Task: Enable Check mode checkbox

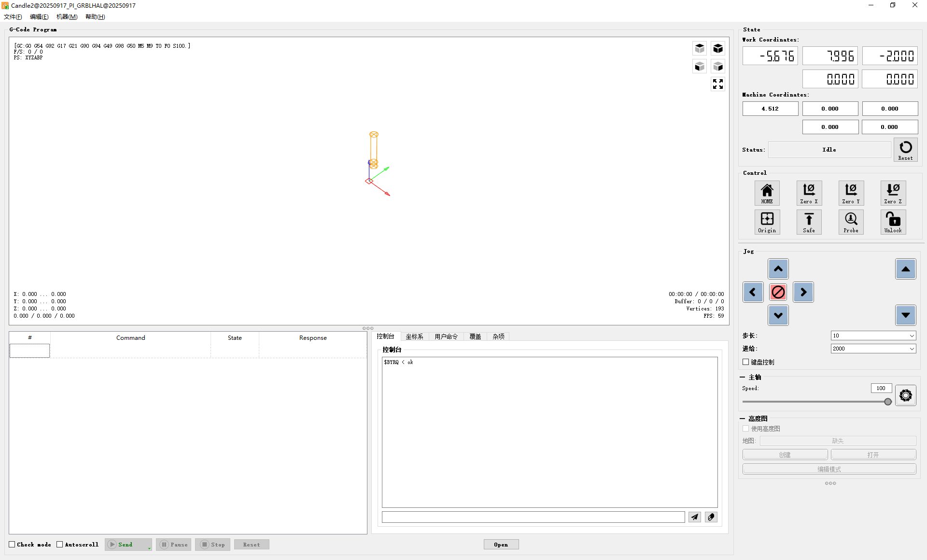Action: (12, 545)
